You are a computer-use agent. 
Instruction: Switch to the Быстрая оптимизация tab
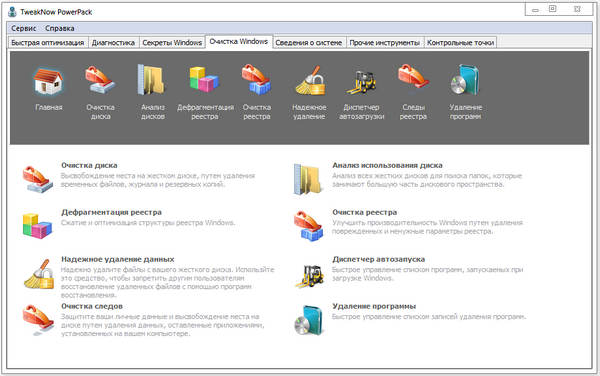point(48,42)
